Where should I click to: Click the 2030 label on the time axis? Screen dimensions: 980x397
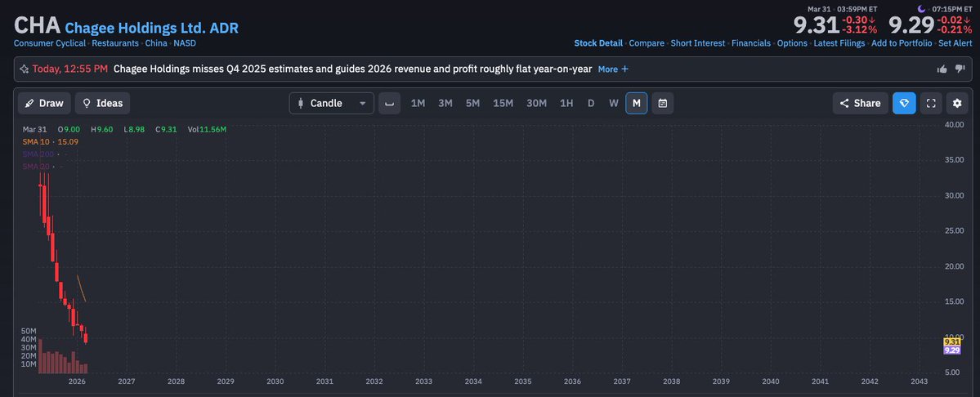[x=275, y=381]
